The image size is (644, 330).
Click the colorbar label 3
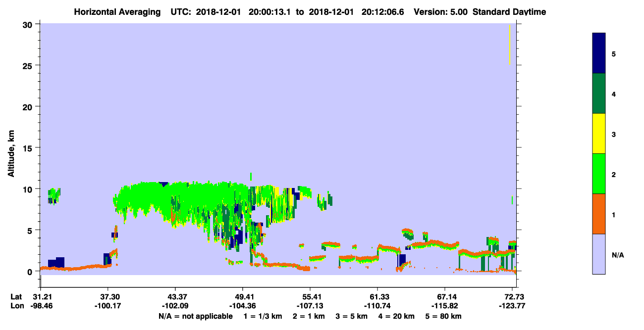[614, 134]
